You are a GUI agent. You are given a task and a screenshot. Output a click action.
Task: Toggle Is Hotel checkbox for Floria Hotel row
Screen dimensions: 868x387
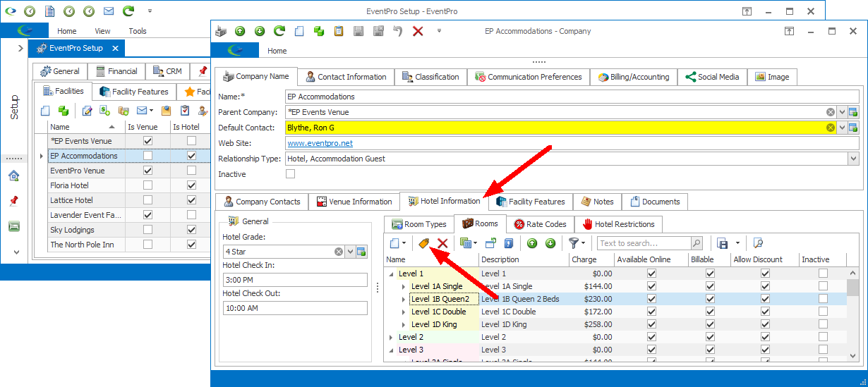191,185
